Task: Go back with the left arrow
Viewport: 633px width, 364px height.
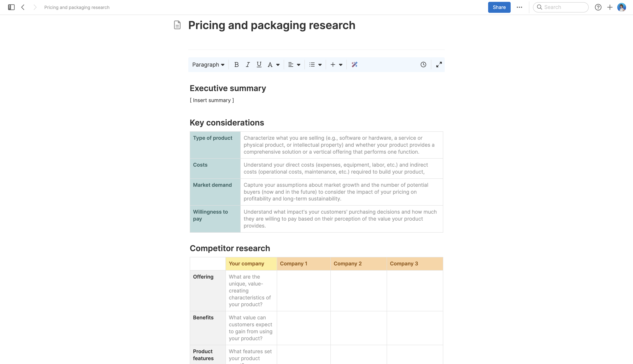Action: click(23, 7)
